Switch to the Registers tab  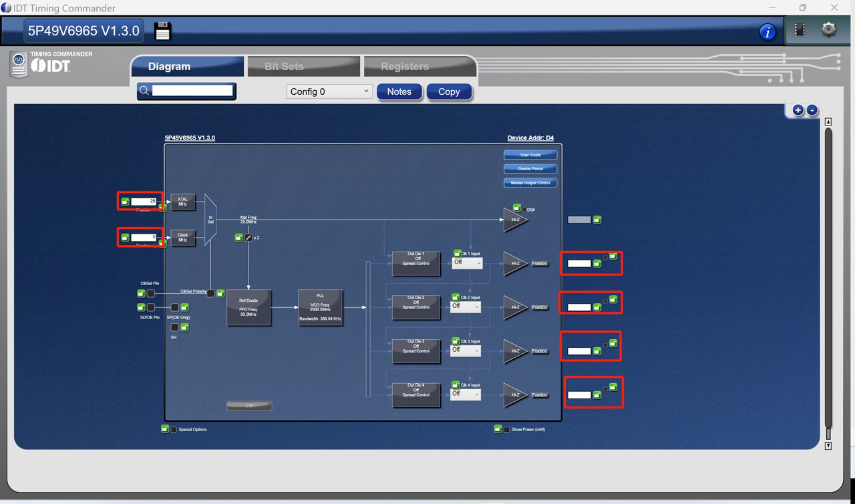pyautogui.click(x=419, y=66)
